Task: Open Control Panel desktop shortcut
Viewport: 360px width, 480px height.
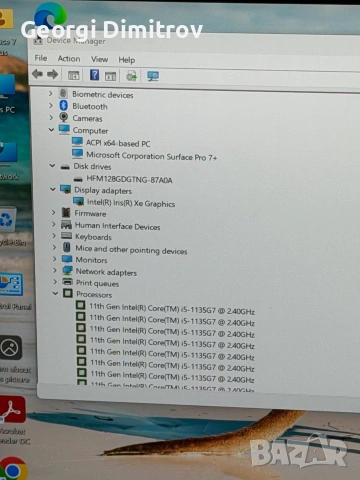Action: click(x=13, y=290)
